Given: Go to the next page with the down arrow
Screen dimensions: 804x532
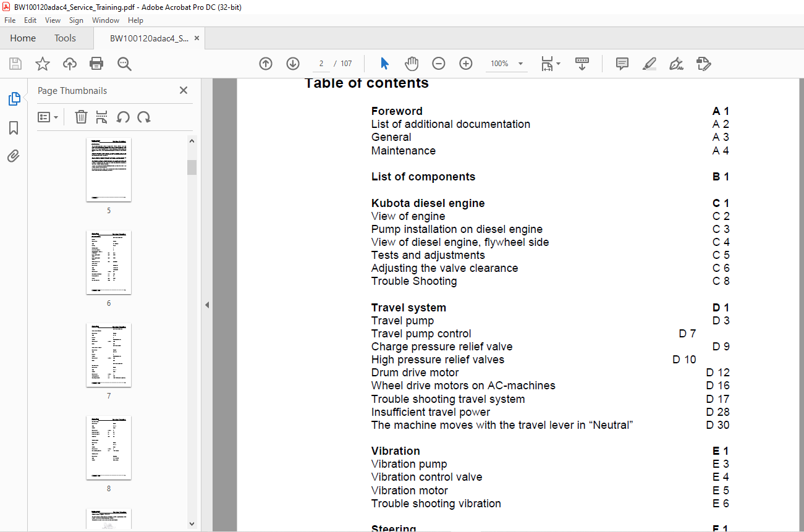Looking at the screenshot, I should pyautogui.click(x=293, y=64).
